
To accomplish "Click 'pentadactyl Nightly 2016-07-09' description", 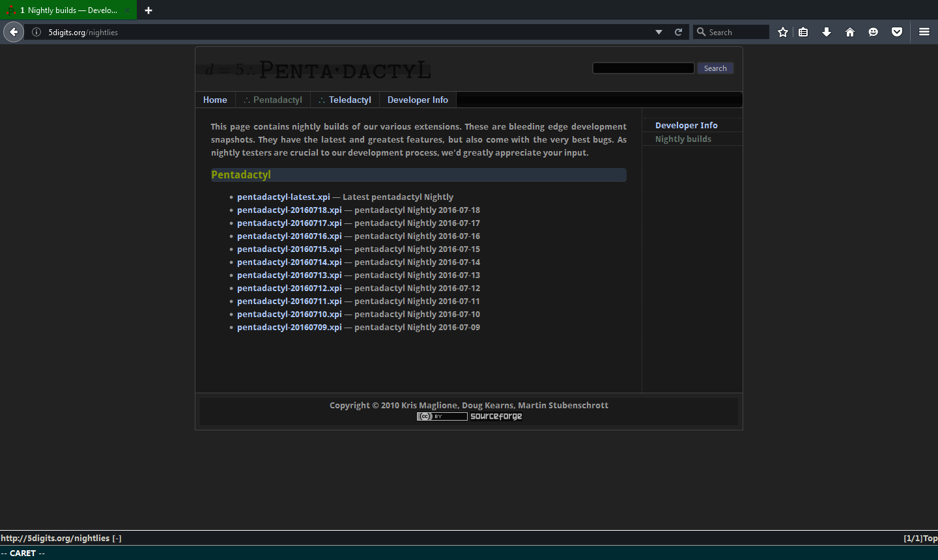I will 417,327.
